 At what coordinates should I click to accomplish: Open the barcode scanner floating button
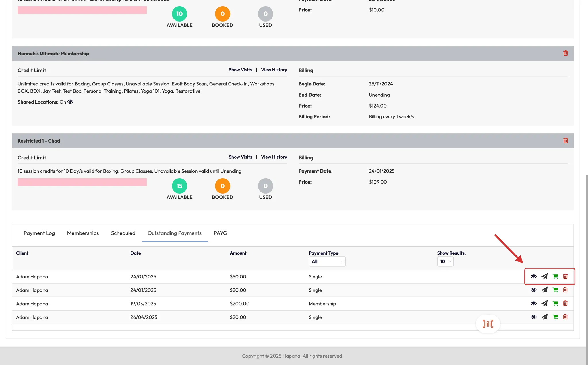(x=488, y=324)
